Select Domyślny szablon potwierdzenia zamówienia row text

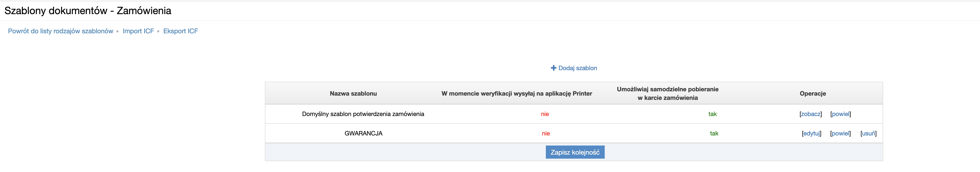click(363, 114)
